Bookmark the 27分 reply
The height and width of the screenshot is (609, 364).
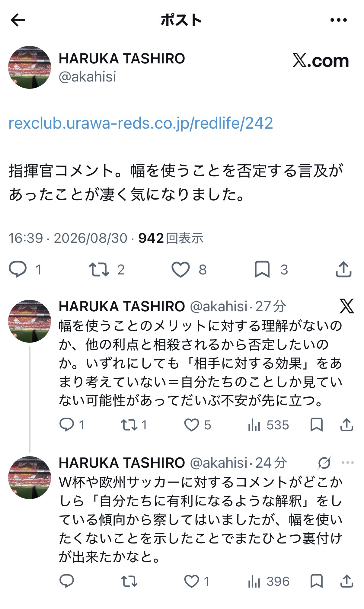pos(316,425)
